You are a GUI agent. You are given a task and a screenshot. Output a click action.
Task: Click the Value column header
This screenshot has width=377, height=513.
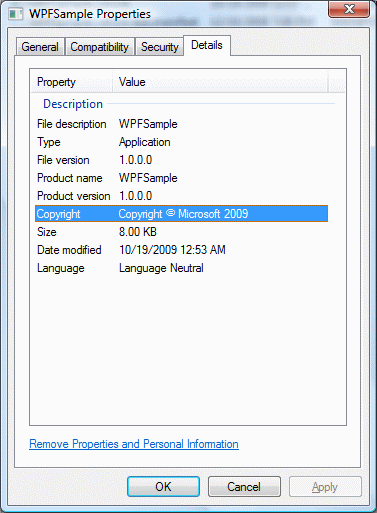(x=220, y=82)
